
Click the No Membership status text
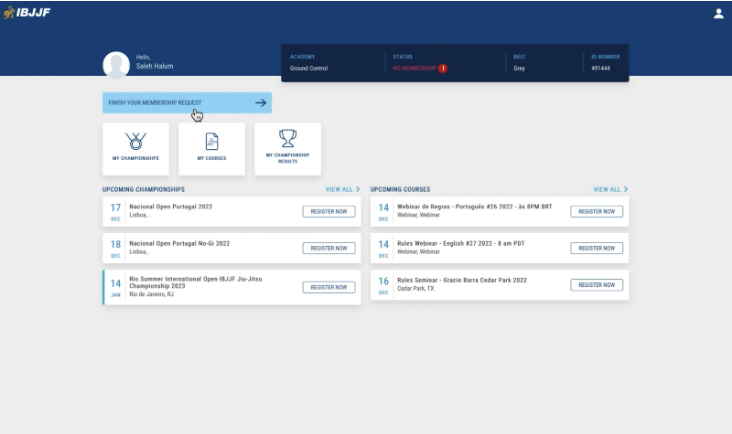click(x=413, y=68)
